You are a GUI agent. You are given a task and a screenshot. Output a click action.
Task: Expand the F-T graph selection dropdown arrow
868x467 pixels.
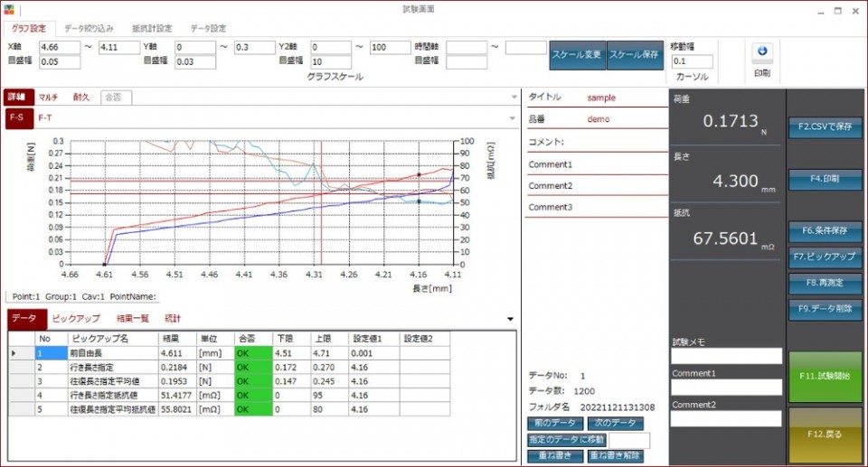tap(514, 117)
